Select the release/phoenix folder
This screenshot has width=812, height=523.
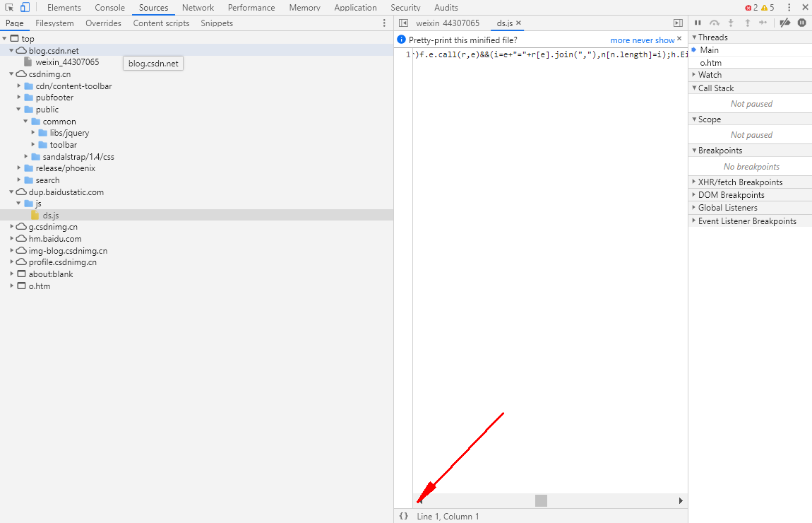pyautogui.click(x=65, y=168)
